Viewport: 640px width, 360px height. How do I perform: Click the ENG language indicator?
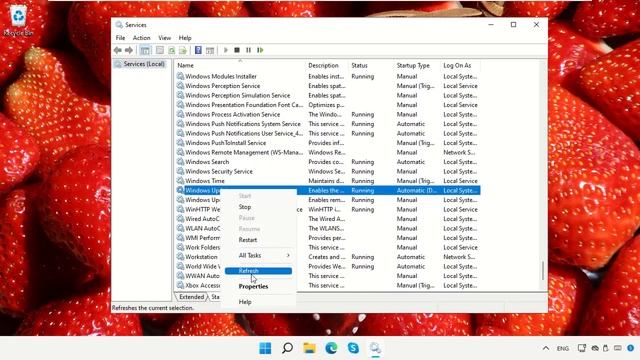563,349
